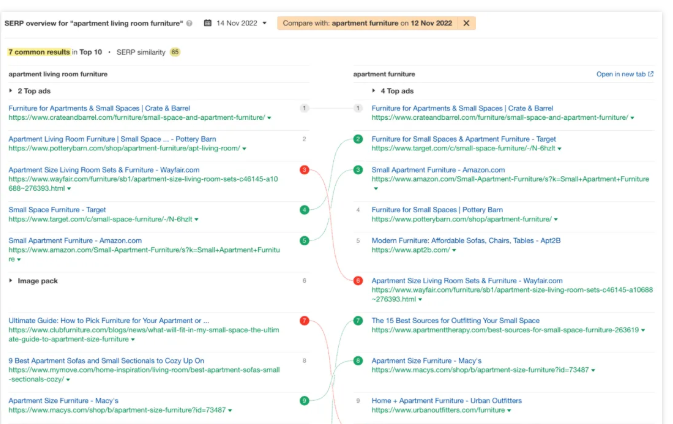The height and width of the screenshot is (424, 673).
Task: Click red position 6 marker in right column
Action: click(x=358, y=281)
